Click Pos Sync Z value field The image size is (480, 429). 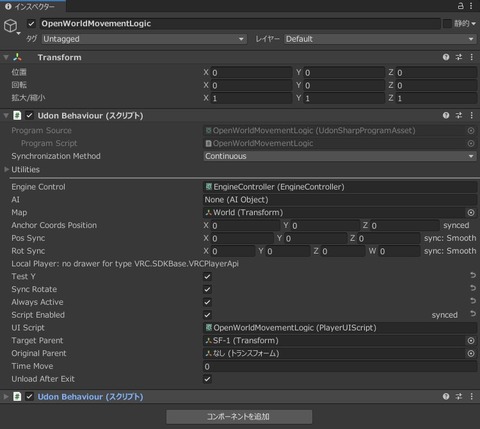point(389,238)
